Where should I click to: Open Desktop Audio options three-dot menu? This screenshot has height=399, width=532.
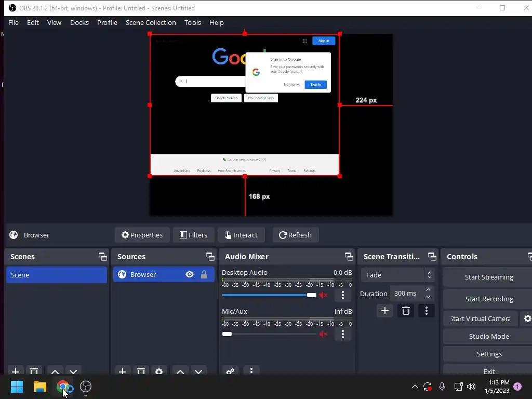343,295
